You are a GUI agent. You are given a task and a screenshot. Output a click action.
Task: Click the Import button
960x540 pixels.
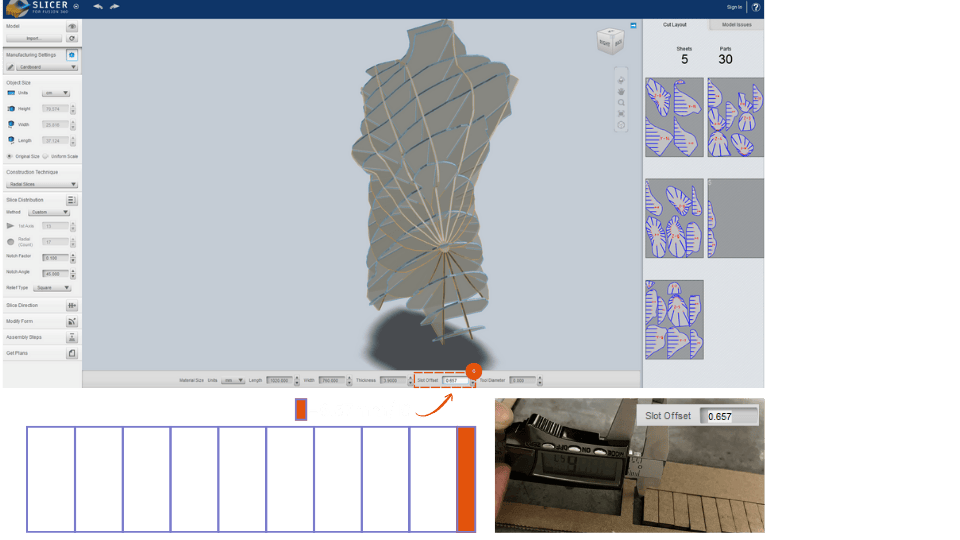(33, 38)
